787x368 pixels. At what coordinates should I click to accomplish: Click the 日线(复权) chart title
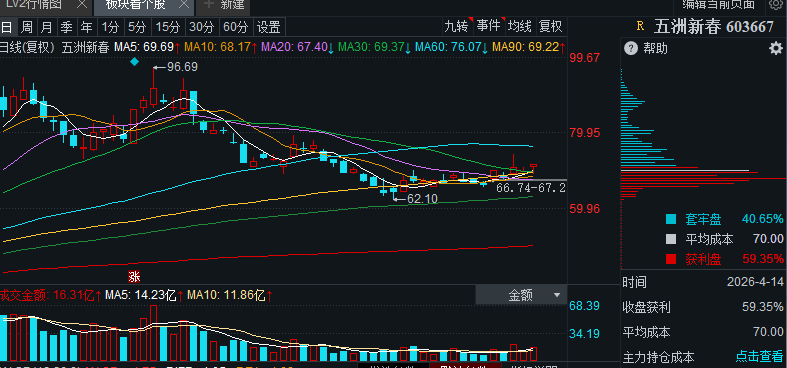click(x=27, y=48)
